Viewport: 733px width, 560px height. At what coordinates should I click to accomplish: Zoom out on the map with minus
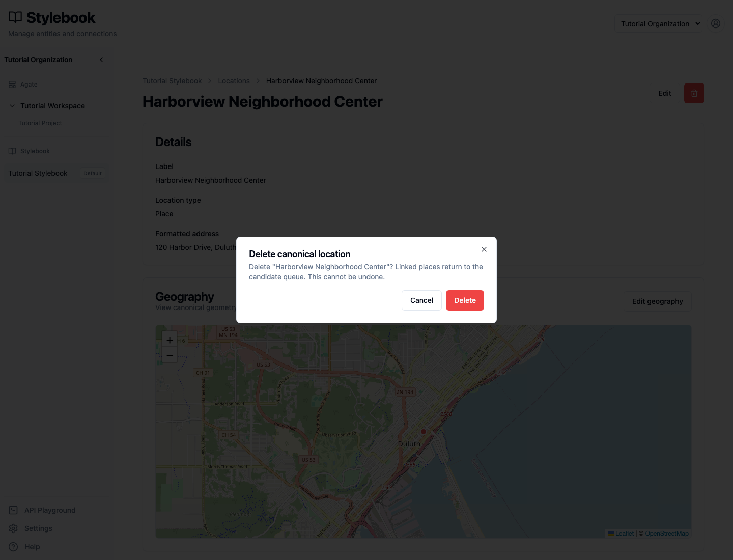click(170, 355)
